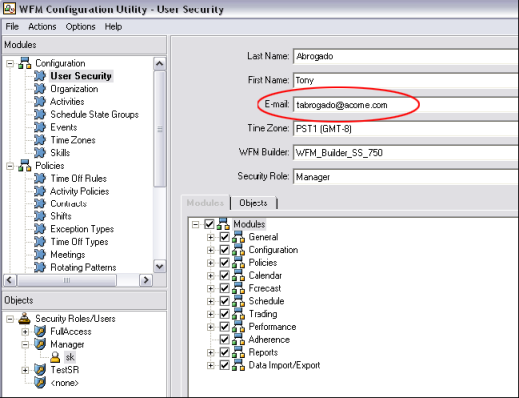
Task: Uncheck the Data Import/Export checkbox
Action: click(224, 365)
